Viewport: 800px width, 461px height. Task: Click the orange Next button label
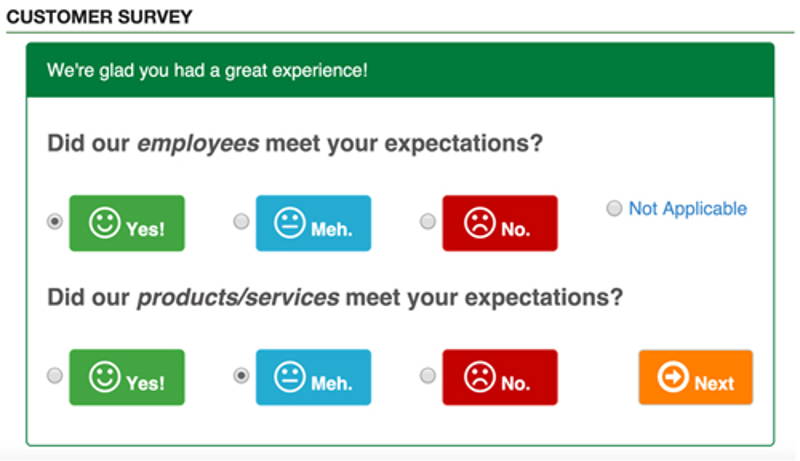[x=714, y=383]
